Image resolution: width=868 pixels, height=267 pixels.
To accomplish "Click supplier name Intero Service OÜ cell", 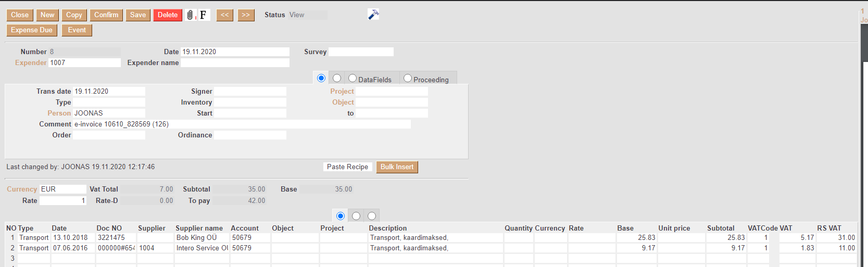I will (x=202, y=248).
